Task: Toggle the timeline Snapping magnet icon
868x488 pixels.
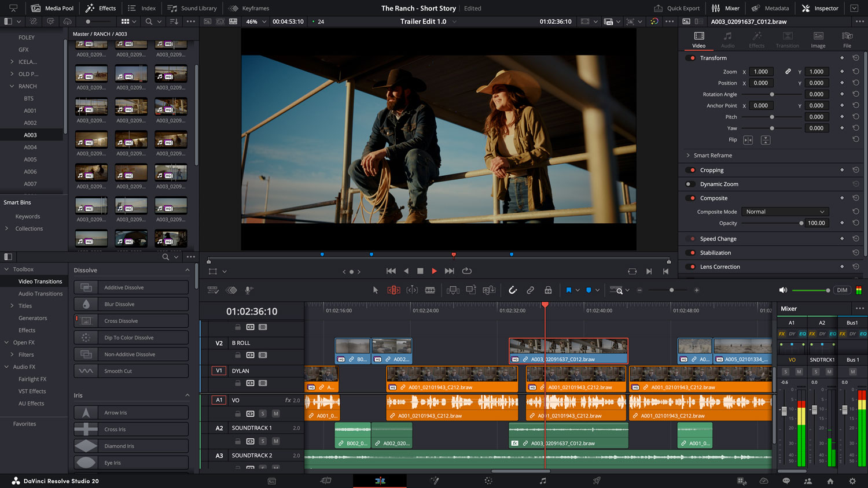Action: (513, 290)
